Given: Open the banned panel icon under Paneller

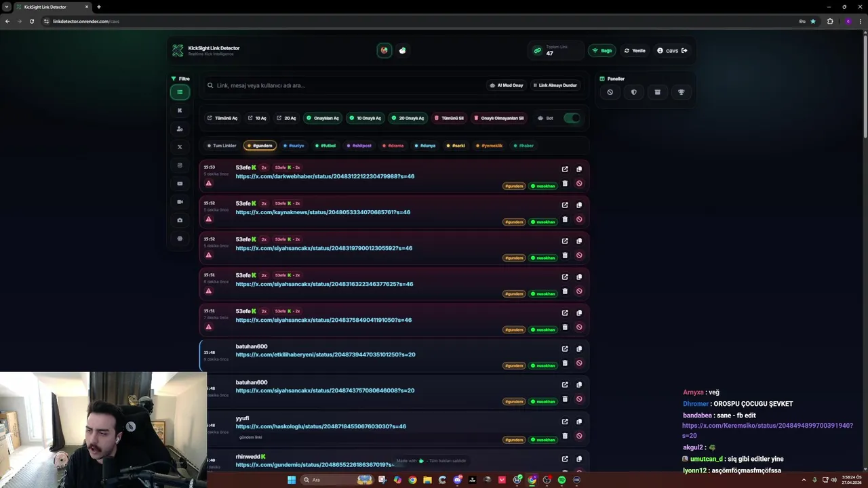Looking at the screenshot, I should click(610, 92).
